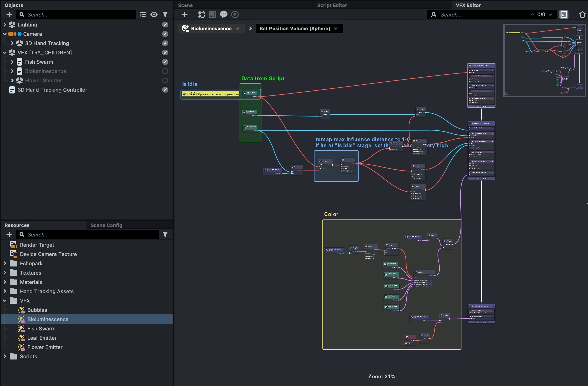Click the group frame icon in VFX toolbar
This screenshot has height=386, width=588.
click(x=212, y=15)
